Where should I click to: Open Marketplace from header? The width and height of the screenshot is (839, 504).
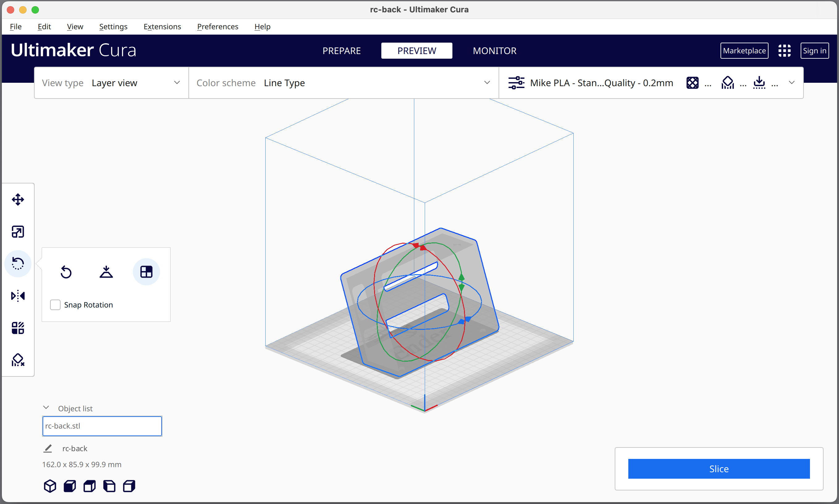(x=745, y=50)
